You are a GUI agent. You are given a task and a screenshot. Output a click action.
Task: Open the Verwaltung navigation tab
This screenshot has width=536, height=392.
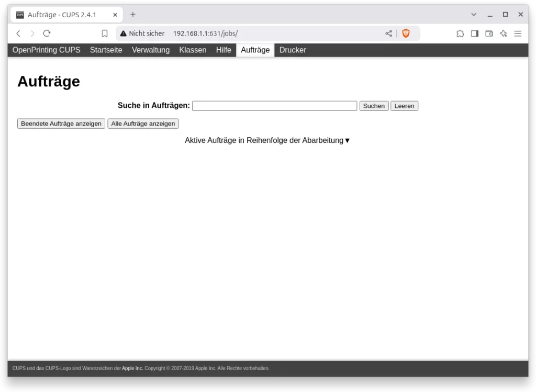coord(151,50)
